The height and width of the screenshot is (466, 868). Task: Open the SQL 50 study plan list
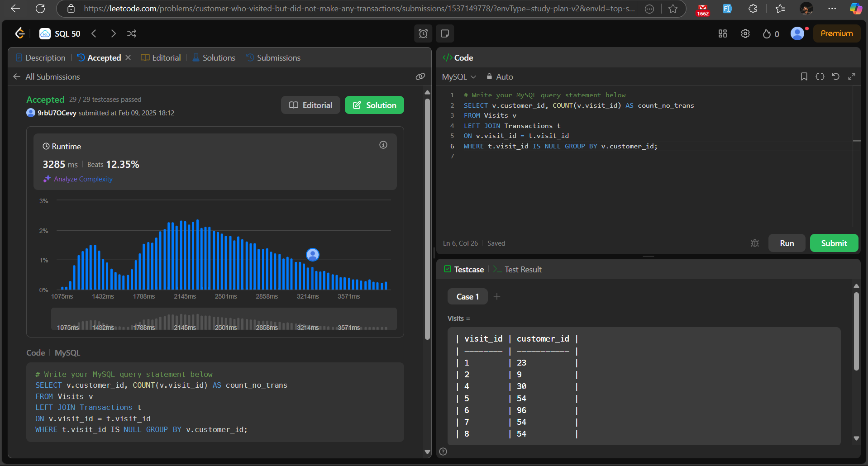click(x=60, y=33)
